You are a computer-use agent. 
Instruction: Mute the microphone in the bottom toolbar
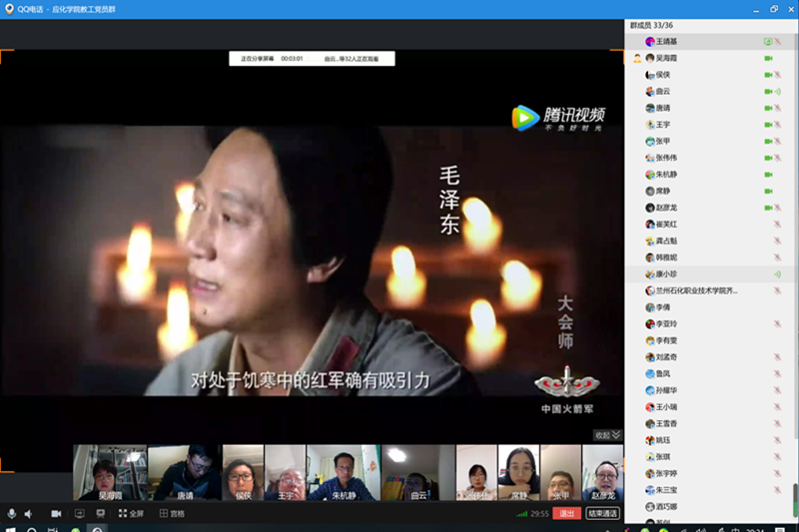pos(12,513)
